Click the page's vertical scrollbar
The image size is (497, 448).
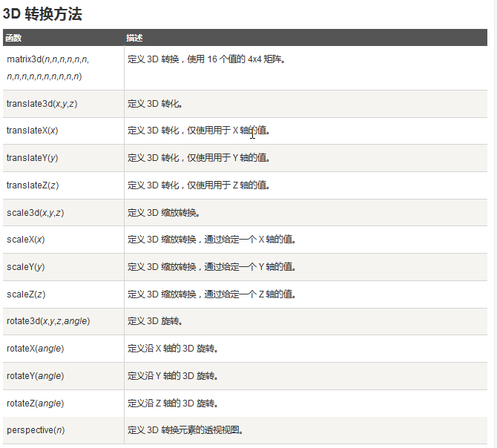click(495, 224)
